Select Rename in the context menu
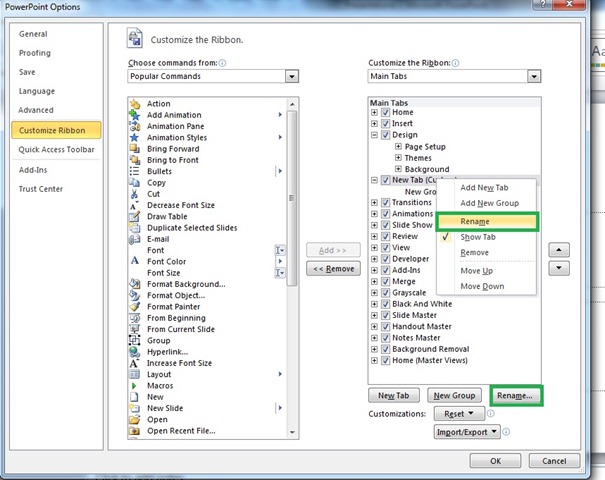The image size is (605, 480). pyautogui.click(x=487, y=221)
